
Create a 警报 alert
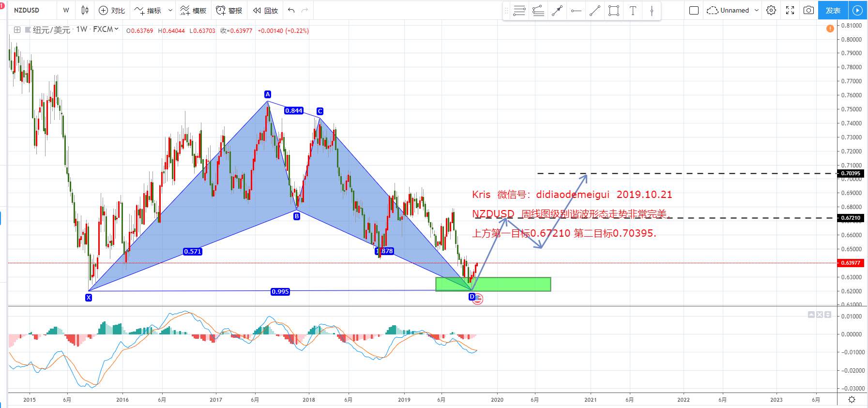coord(228,10)
